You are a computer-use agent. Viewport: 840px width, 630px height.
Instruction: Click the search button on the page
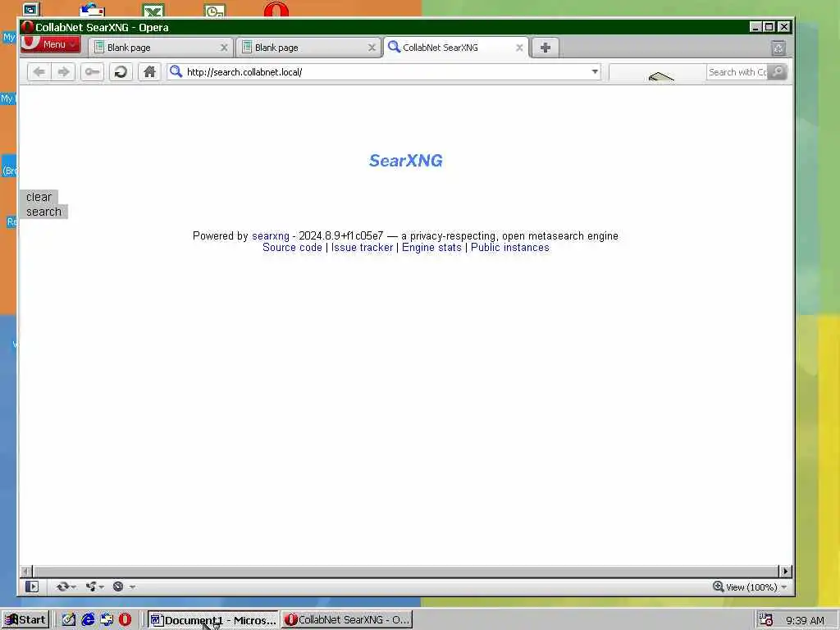pyautogui.click(x=43, y=212)
